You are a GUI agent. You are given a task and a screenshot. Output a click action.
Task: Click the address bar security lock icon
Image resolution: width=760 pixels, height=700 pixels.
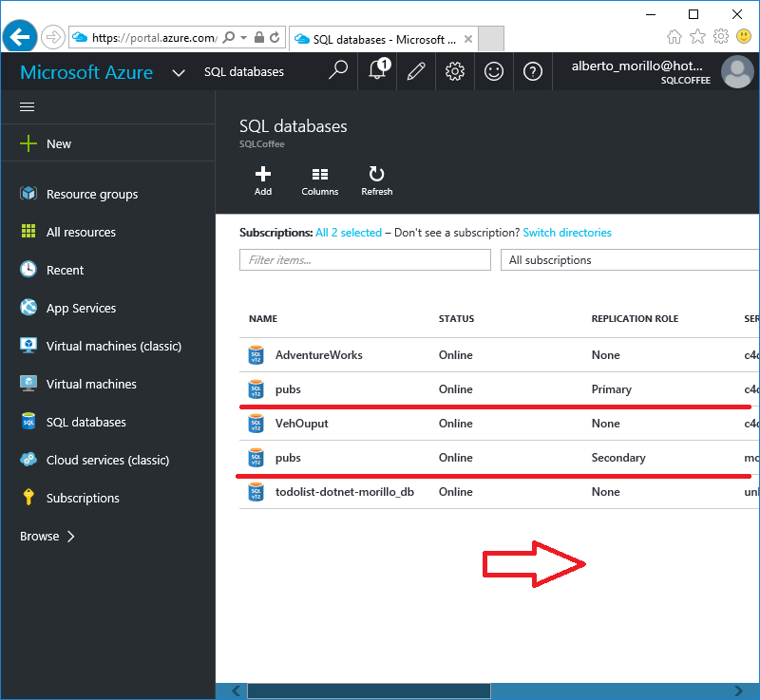click(x=259, y=37)
